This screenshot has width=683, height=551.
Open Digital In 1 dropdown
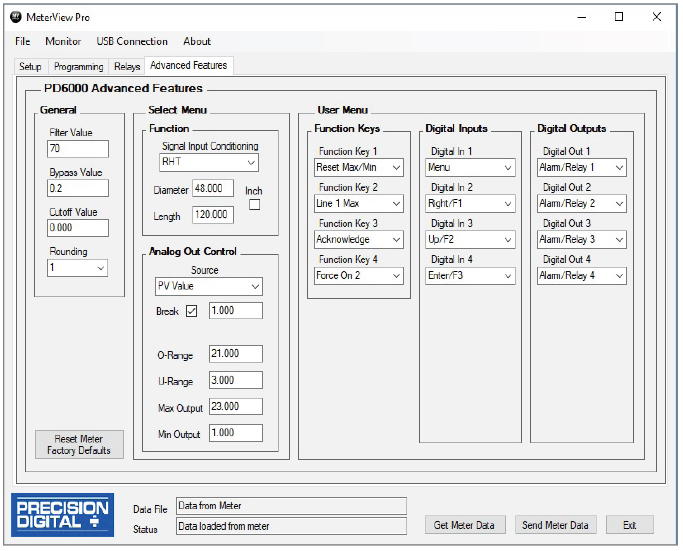[470, 168]
